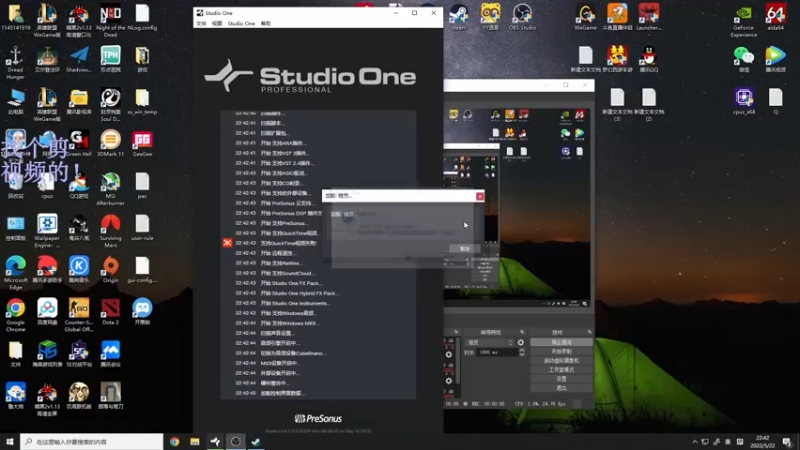800x450 pixels.
Task: Close the small loading dialog with red X
Action: point(480,196)
